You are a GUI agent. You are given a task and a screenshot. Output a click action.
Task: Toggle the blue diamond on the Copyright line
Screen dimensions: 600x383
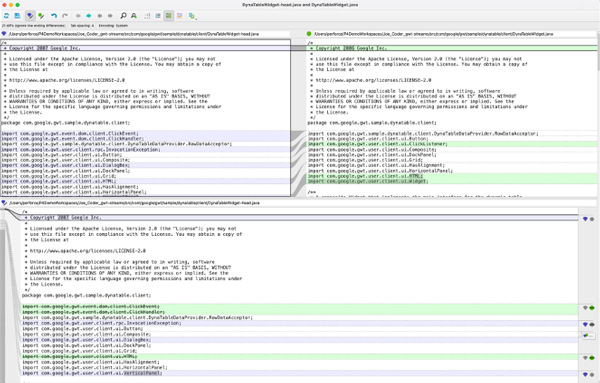coord(585,219)
